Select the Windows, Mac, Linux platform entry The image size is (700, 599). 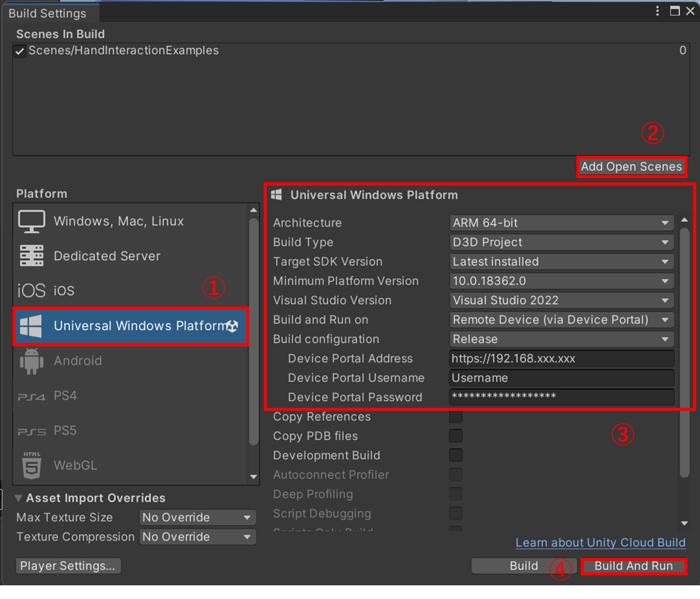(130, 222)
